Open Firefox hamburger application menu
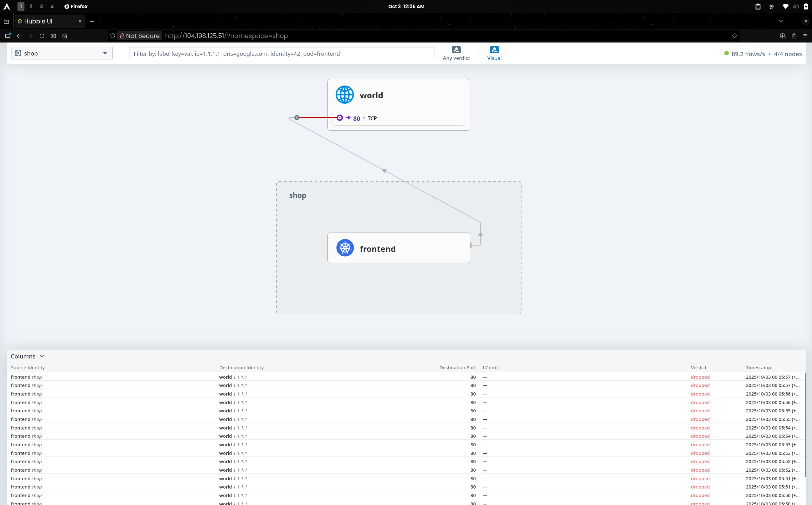Screen dimensions: 812x505 805,36
